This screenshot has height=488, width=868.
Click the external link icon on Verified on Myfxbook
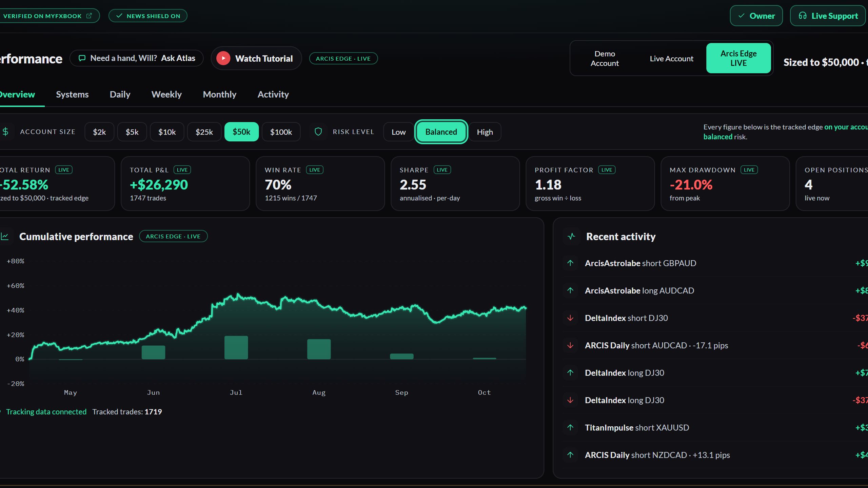tap(89, 16)
